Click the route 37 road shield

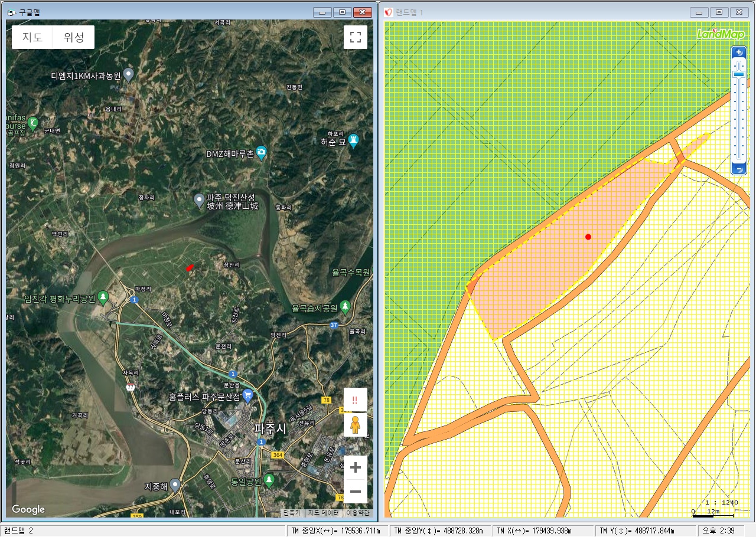pos(334,325)
